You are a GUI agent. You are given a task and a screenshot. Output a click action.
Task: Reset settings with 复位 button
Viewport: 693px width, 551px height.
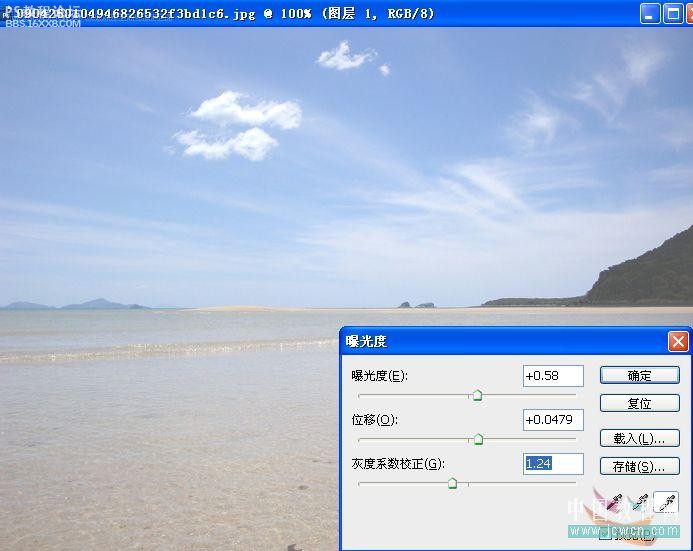(640, 403)
